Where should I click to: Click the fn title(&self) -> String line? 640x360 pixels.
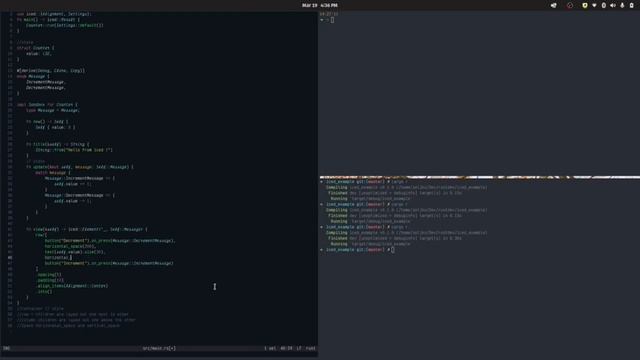[x=57, y=144]
